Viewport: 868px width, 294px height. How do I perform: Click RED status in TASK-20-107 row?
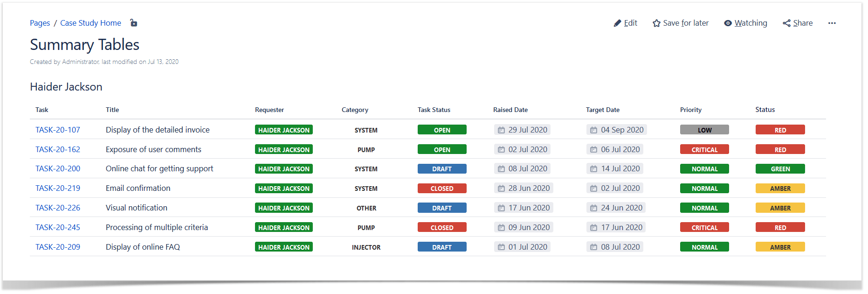(780, 130)
